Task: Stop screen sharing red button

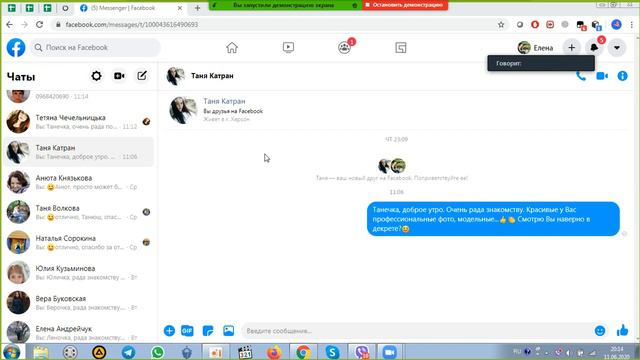Action: [x=405, y=5]
